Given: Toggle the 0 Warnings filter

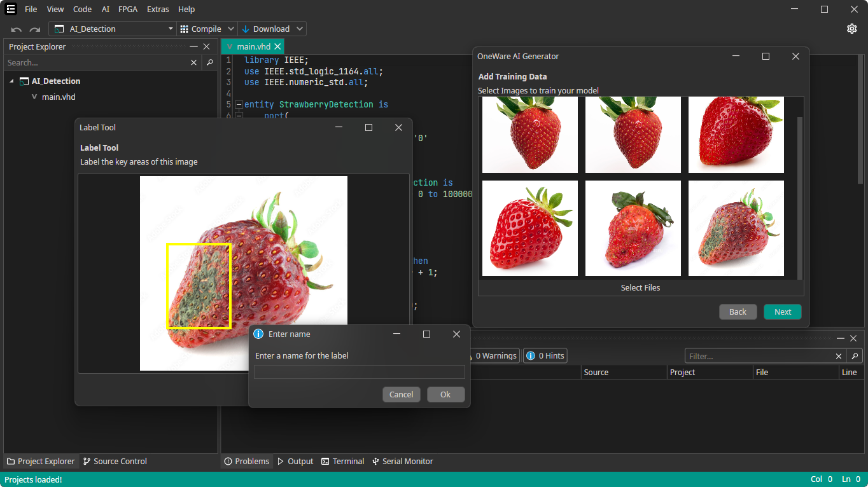Looking at the screenshot, I should [x=494, y=356].
